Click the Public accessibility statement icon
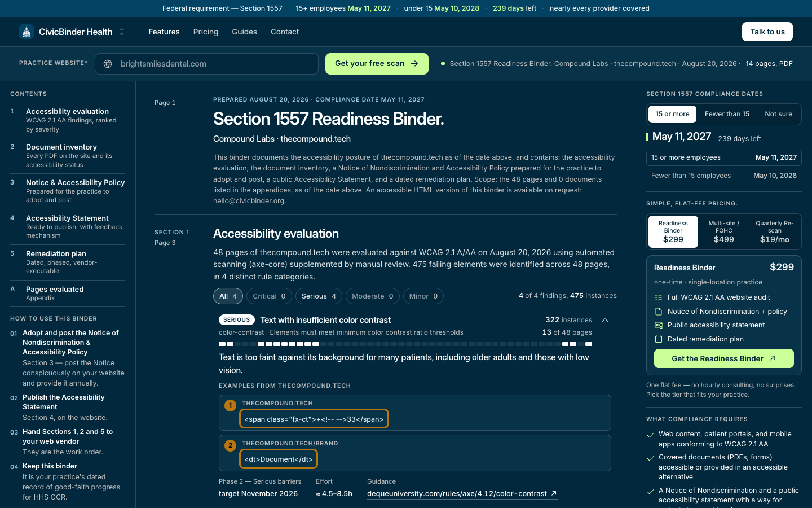812x508 pixels. click(x=659, y=325)
